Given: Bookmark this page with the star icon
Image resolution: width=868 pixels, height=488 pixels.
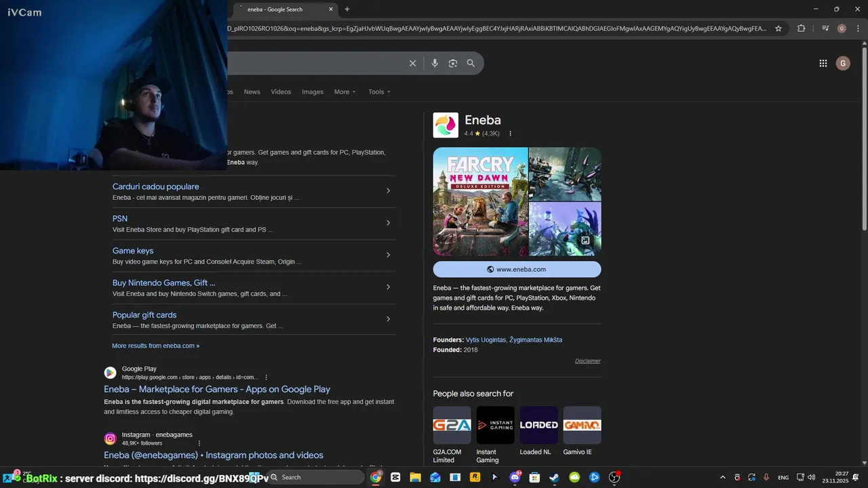Looking at the screenshot, I should pos(778,28).
